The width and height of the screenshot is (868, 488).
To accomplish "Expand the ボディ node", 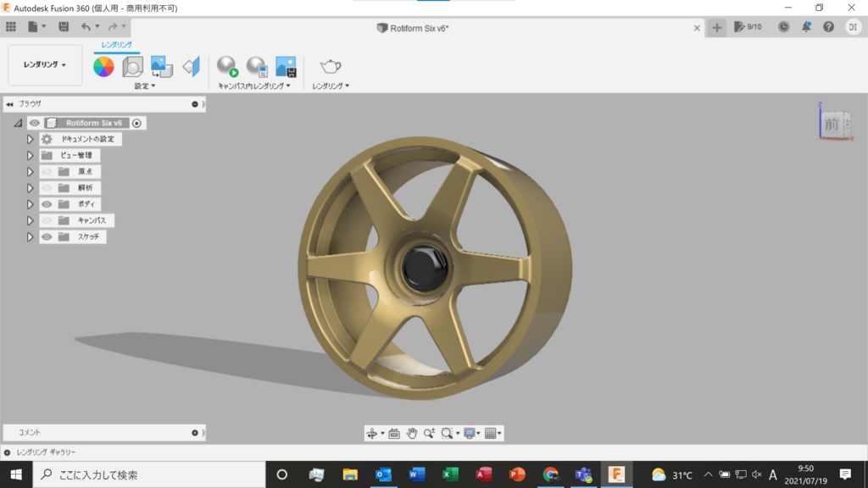I will 30,204.
